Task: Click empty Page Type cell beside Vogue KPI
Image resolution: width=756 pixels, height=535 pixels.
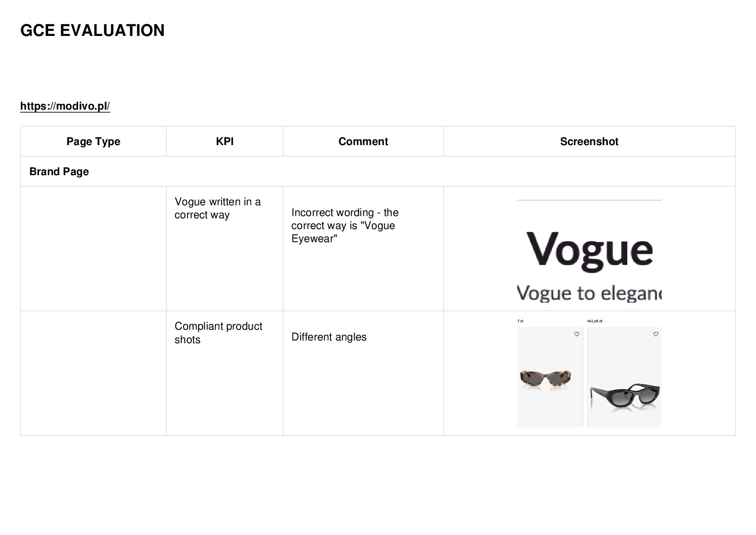Action: pos(93,248)
